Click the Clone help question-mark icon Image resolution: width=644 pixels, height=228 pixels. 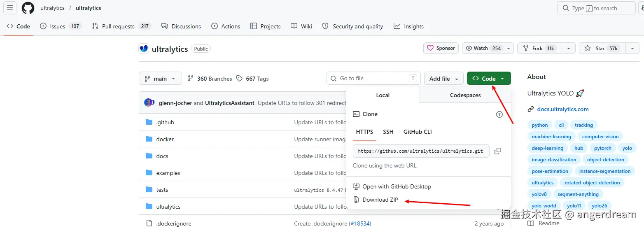499,114
